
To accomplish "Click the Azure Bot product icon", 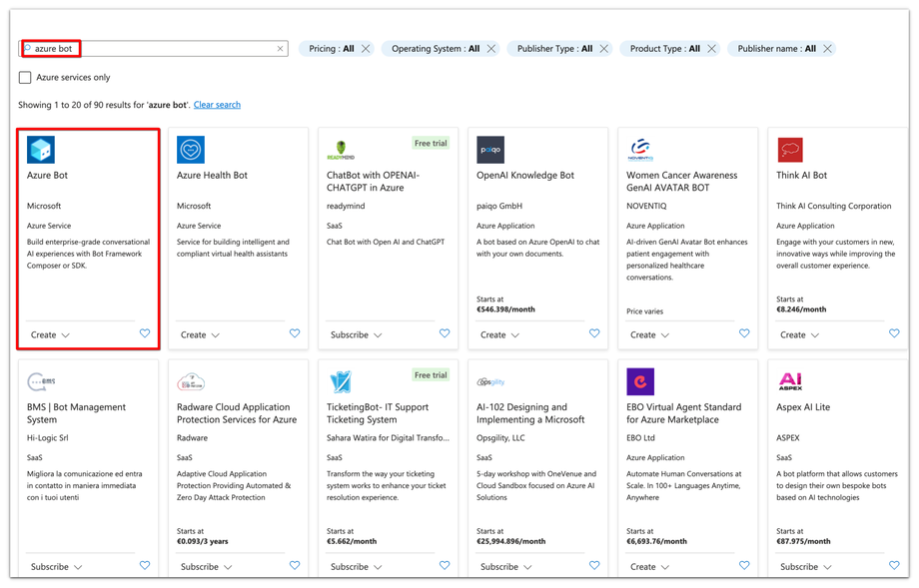I will click(41, 150).
